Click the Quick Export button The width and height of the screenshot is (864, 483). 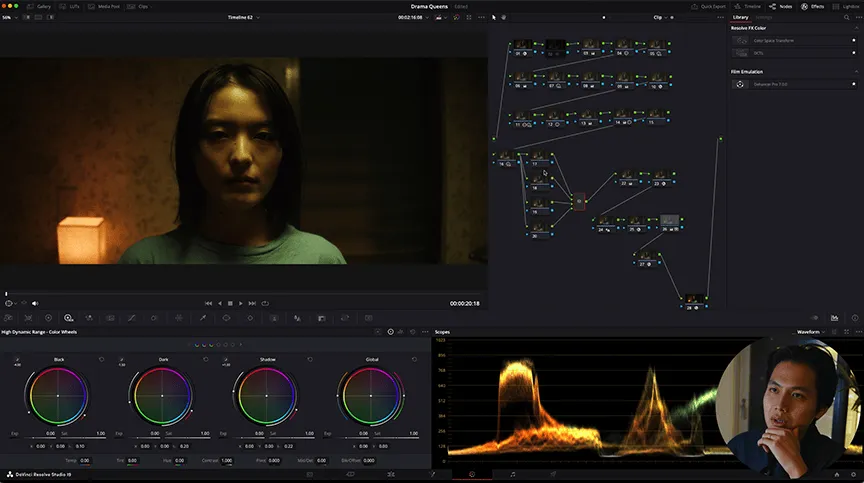(x=708, y=6)
